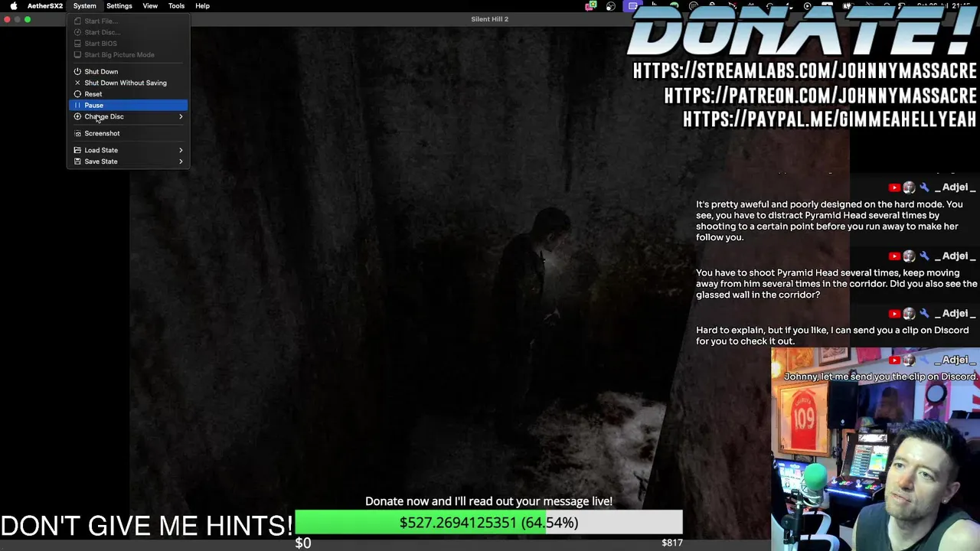Click the streamlabs.com/johnnymassacre link
The width and height of the screenshot is (980, 551).
coord(805,71)
